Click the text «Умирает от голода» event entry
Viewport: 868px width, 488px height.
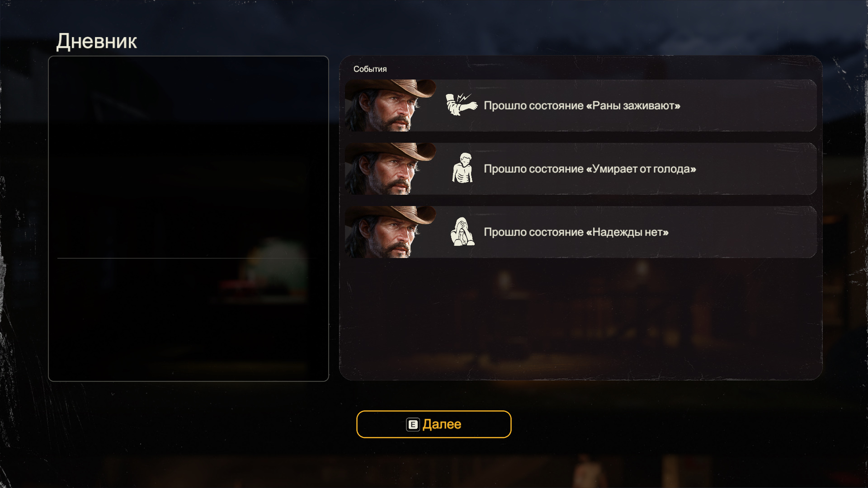(590, 169)
